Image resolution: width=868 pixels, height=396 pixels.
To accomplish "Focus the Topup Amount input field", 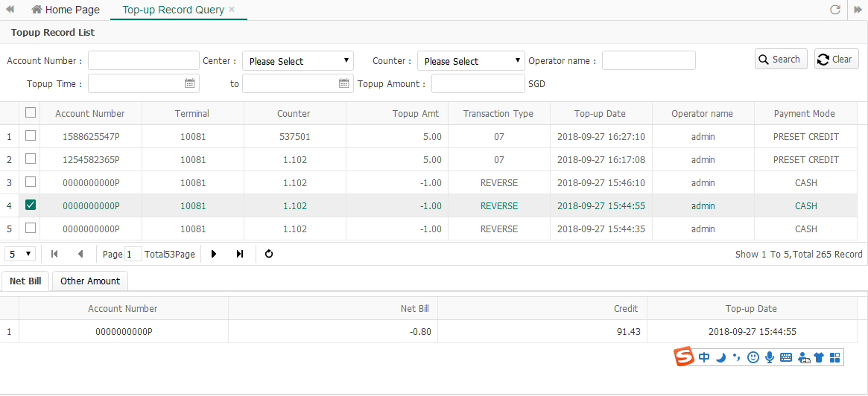I will click(478, 83).
